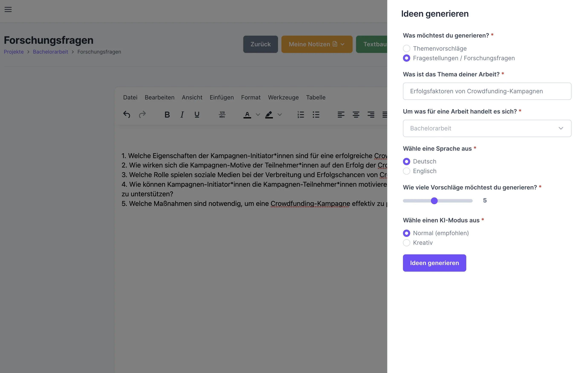Viewport: 588px width, 373px height.
Task: Insert a bulleted list
Action: pyautogui.click(x=316, y=114)
